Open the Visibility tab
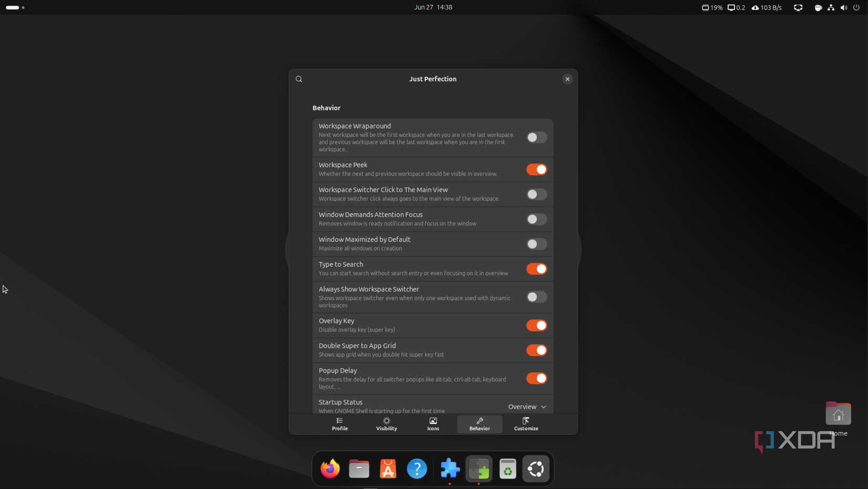The width and height of the screenshot is (868, 489). (387, 424)
